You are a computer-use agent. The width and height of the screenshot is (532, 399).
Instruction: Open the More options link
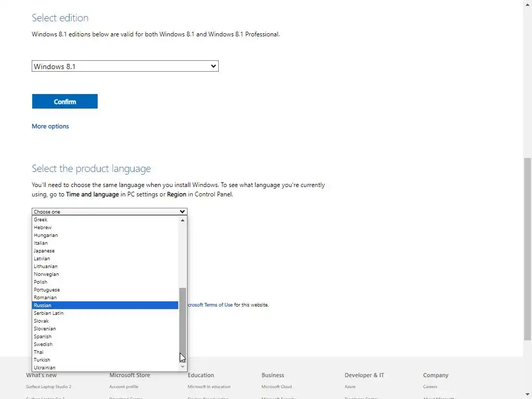click(50, 126)
